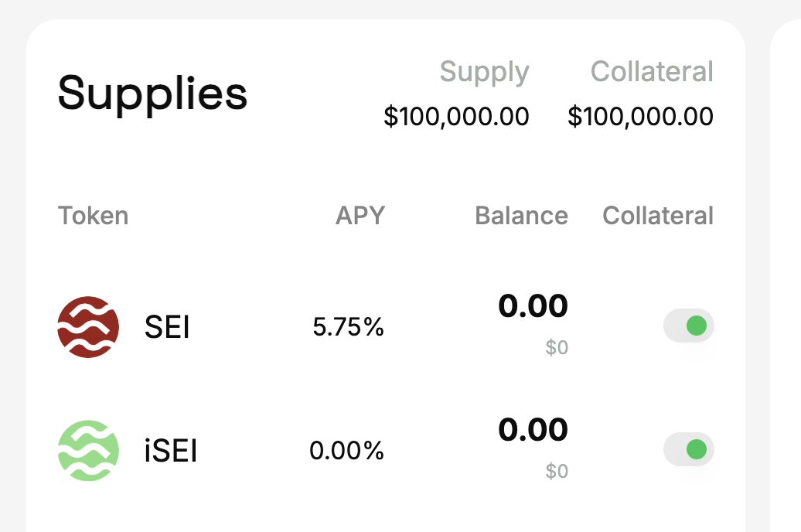Viewport: 801px width, 532px height.
Task: Click the Supply summary label
Action: (x=484, y=72)
